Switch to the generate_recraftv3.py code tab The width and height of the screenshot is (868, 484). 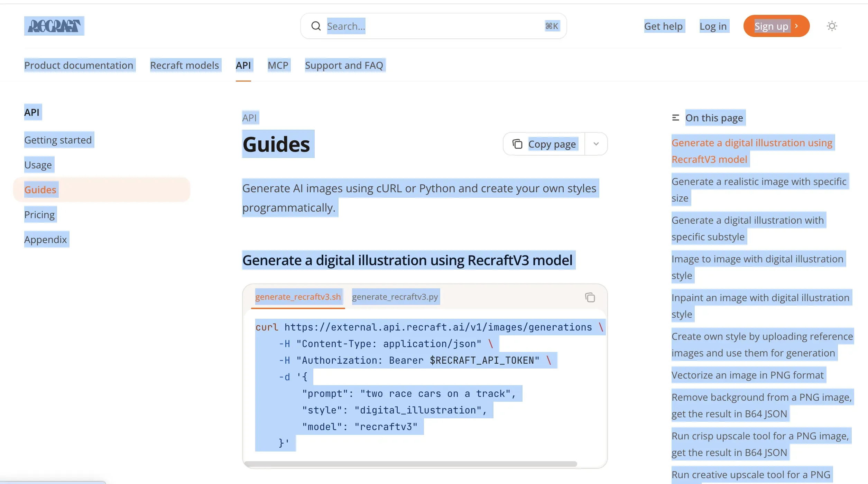[395, 297]
